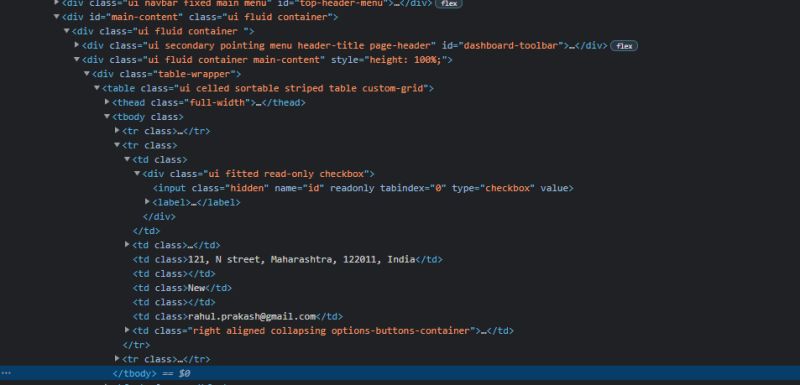Collapse the 'ui fluid container main-content' div arrow
This screenshot has height=385, width=800.
tap(77, 60)
